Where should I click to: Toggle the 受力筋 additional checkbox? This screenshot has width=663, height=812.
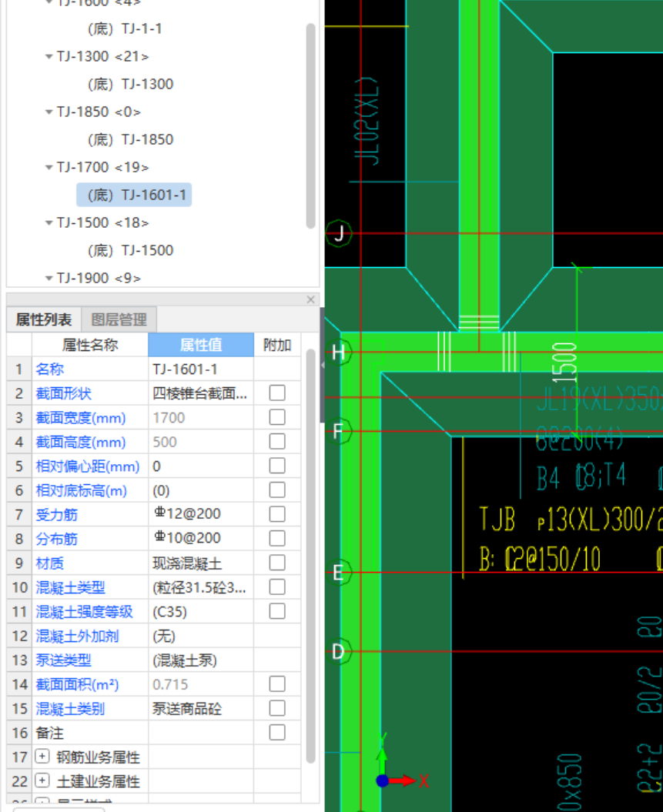(x=277, y=514)
